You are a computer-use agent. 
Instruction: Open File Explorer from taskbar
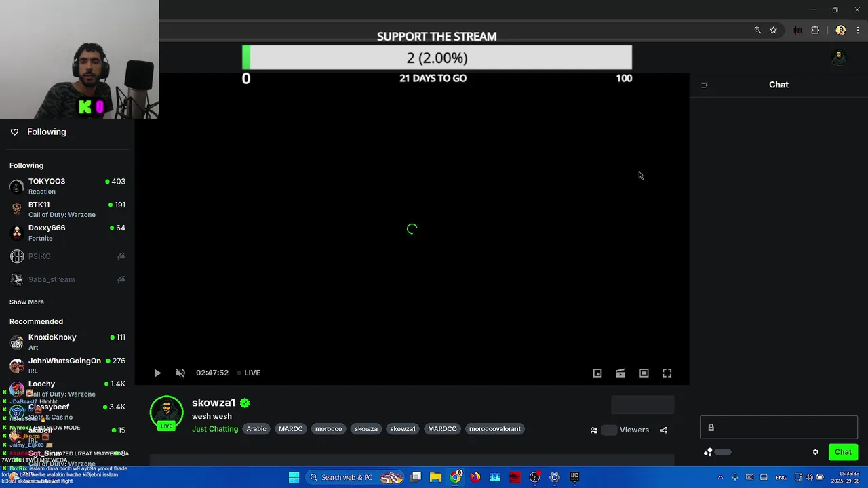tap(435, 477)
